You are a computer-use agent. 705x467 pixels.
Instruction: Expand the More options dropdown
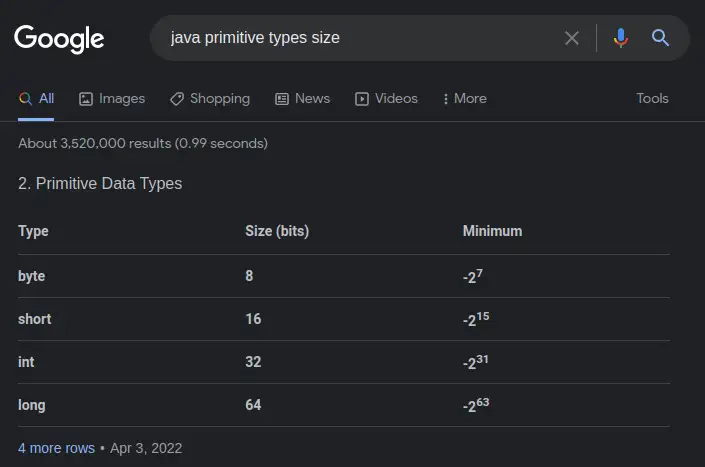coord(463,98)
